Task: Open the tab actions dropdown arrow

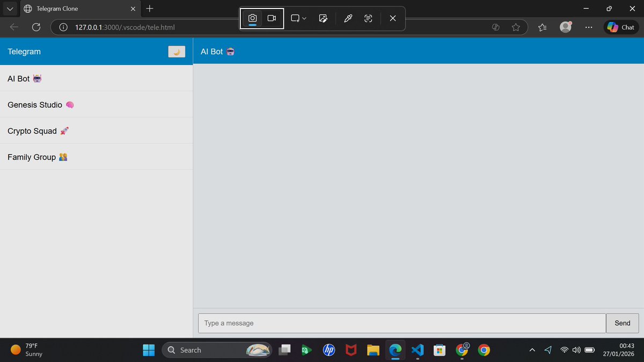Action: click(x=10, y=9)
